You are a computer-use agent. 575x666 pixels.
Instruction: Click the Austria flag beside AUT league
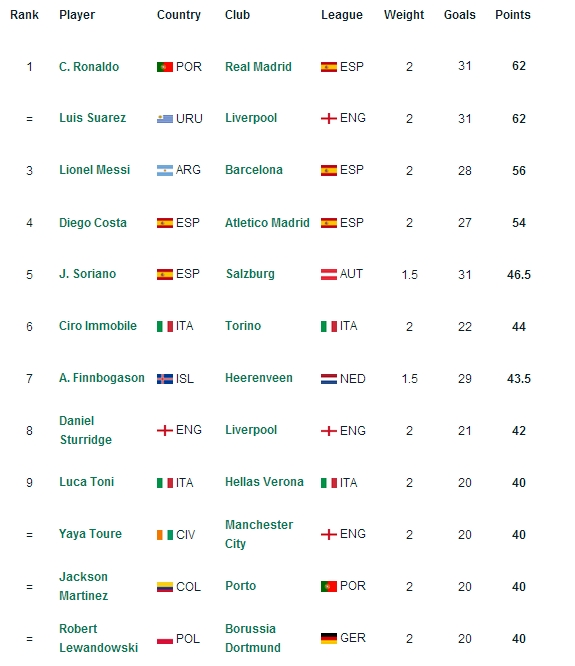coord(329,274)
